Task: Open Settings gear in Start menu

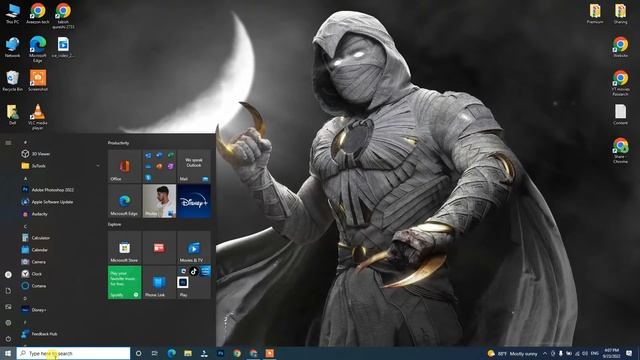Action: pyautogui.click(x=8, y=322)
